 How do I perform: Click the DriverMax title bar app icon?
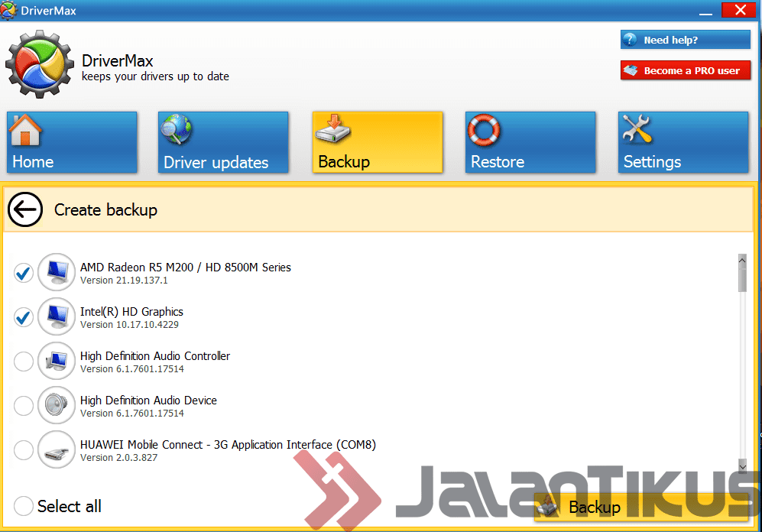coord(8,10)
